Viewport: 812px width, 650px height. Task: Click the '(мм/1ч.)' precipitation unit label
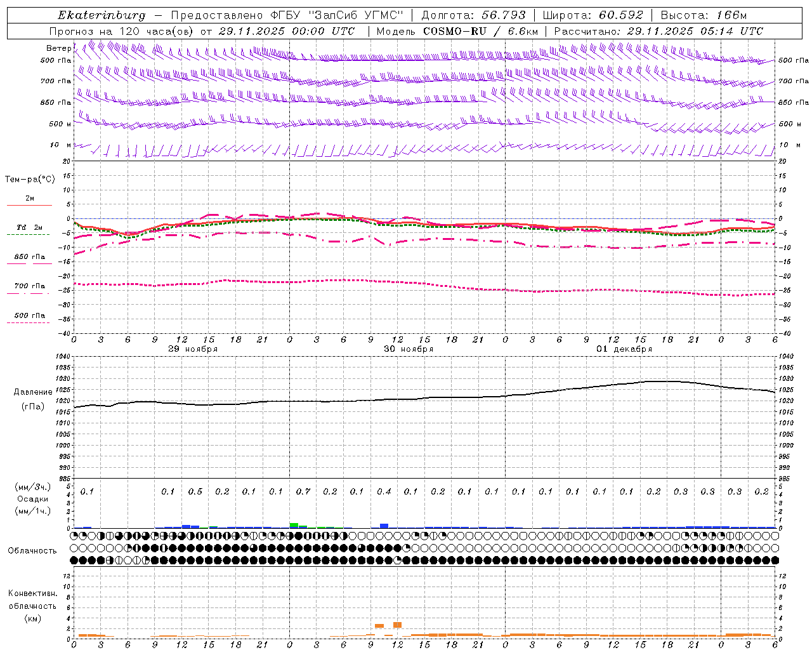click(32, 511)
